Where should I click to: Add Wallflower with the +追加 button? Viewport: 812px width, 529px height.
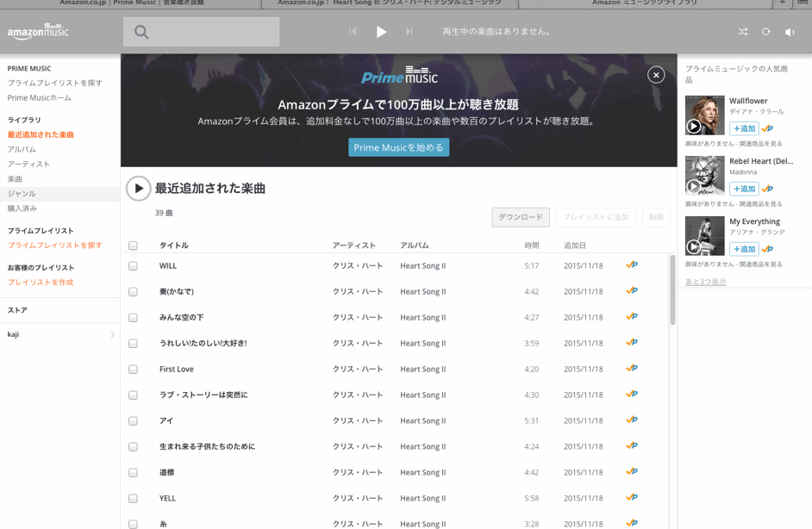click(x=744, y=128)
